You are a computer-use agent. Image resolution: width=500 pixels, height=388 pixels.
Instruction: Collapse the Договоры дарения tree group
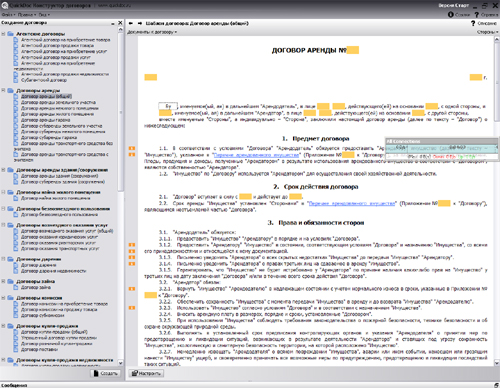[3, 259]
